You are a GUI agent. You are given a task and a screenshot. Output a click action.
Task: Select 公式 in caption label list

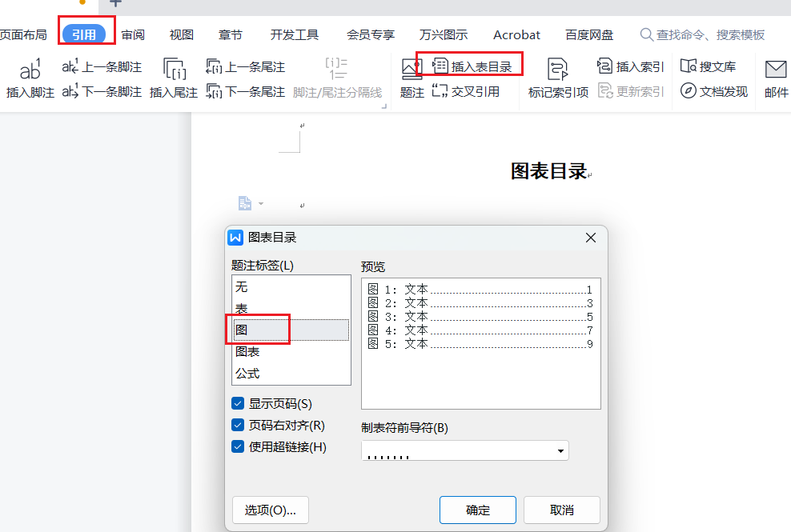tap(247, 374)
